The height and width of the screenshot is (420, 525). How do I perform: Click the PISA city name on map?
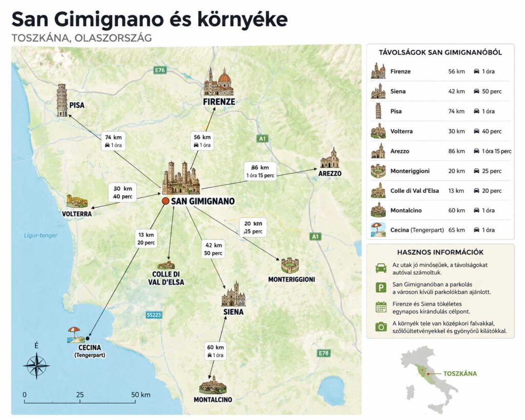tap(77, 105)
